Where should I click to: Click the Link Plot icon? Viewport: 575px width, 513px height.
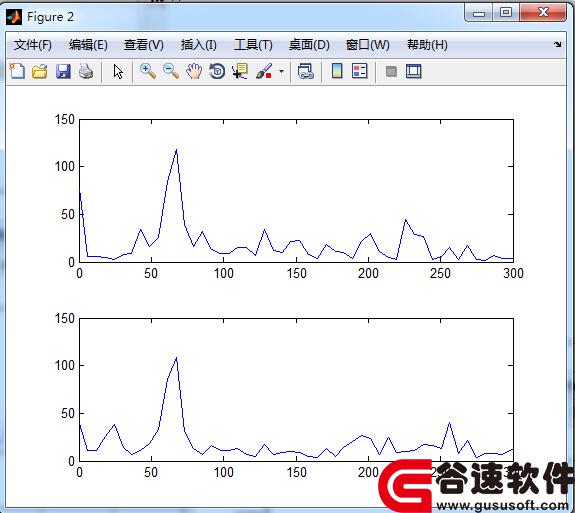coord(305,71)
